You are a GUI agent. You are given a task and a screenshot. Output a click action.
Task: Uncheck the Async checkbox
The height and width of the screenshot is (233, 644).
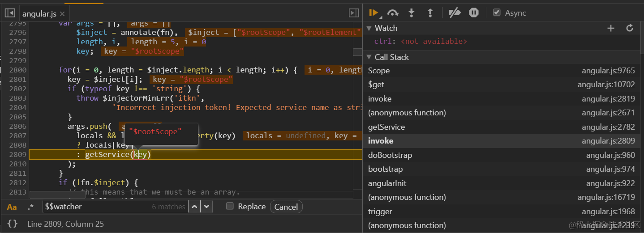point(497,13)
